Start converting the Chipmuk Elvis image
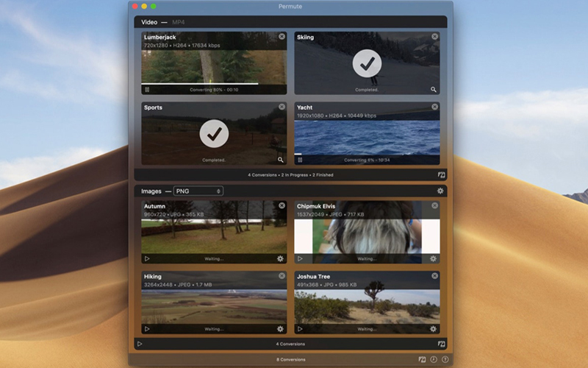The image size is (588, 368). click(x=300, y=259)
